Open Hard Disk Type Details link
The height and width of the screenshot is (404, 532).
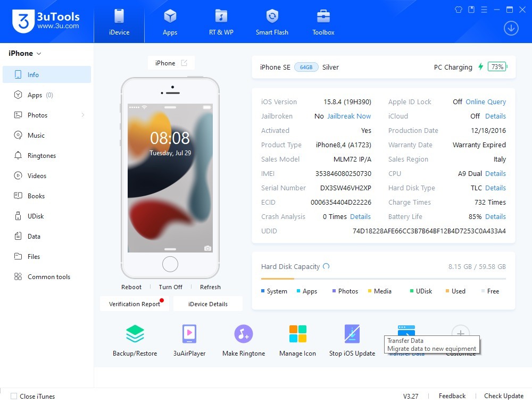pyautogui.click(x=495, y=188)
